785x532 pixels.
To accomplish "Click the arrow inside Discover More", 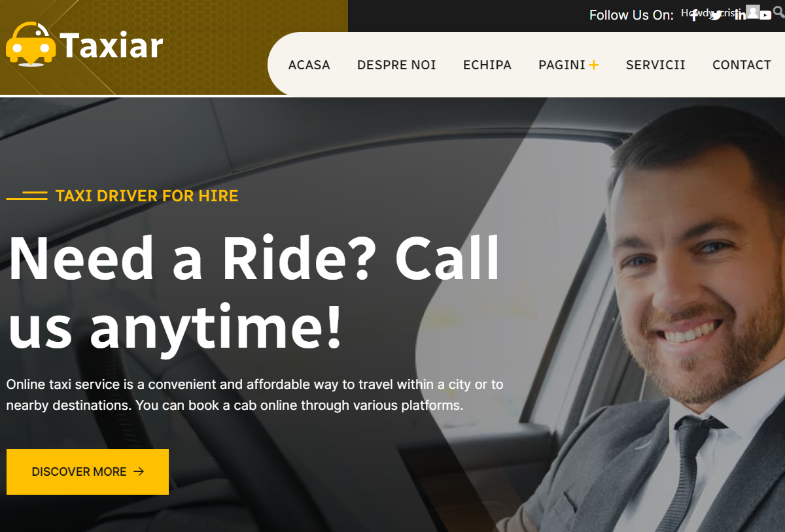I will pyautogui.click(x=139, y=471).
